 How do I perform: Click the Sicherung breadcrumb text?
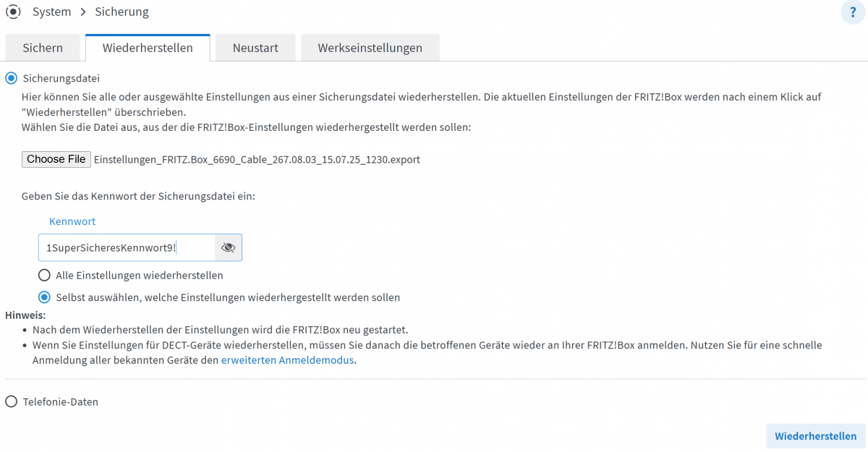[122, 12]
